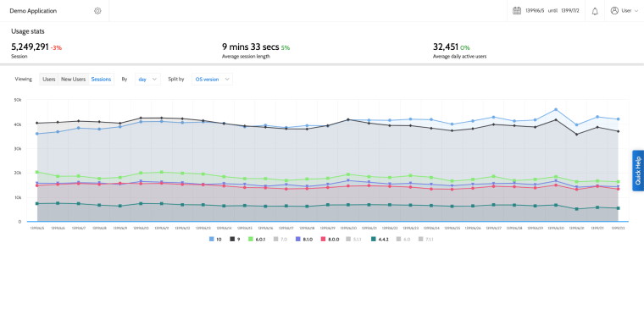Click the 50k y-axis label
Viewport: 644px width, 331px height.
click(x=18, y=100)
